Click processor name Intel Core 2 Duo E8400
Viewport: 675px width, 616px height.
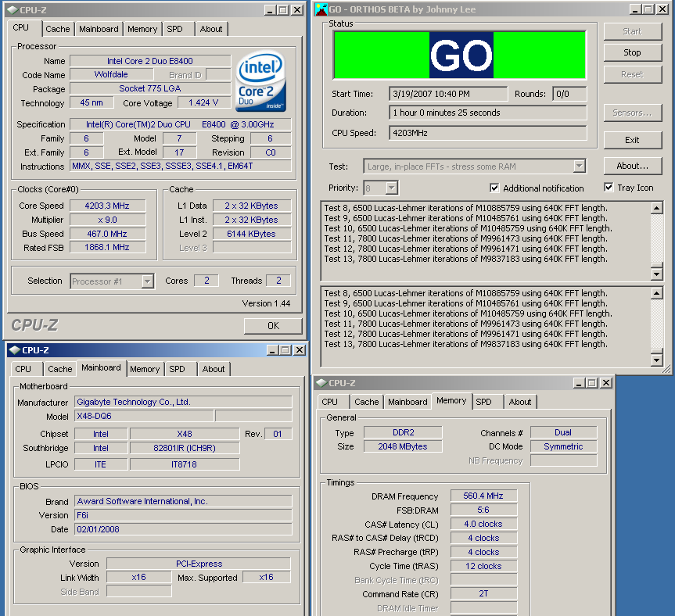pos(150,61)
